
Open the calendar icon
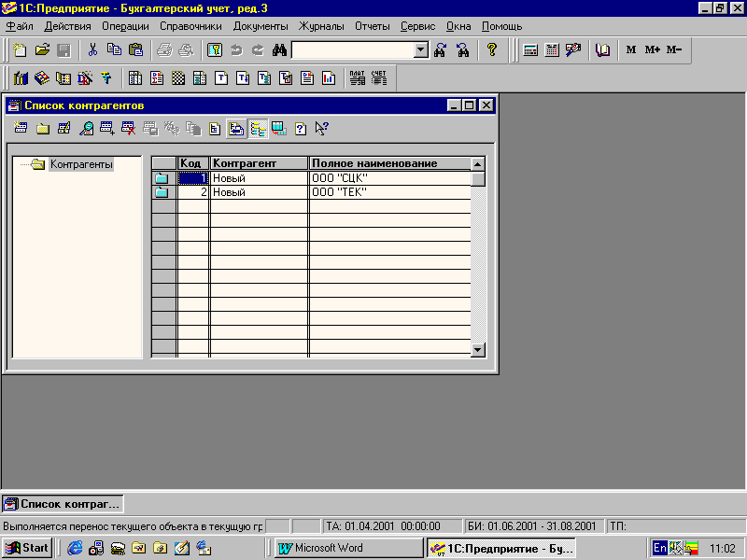552,50
